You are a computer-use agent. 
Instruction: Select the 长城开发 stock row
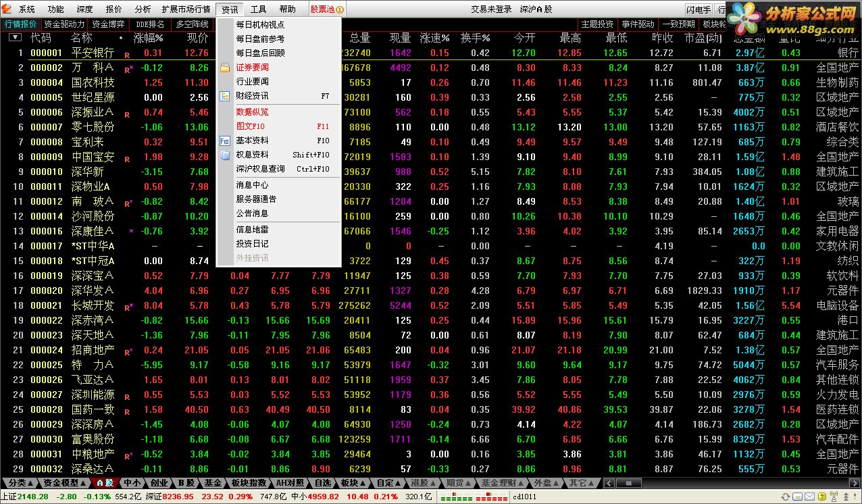click(x=431, y=305)
